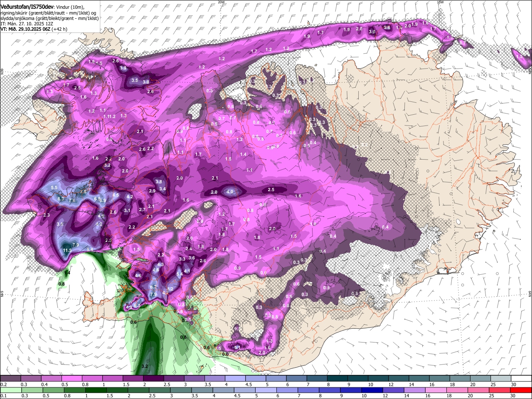Screen dimensions: 532x399
Task: Select the medium green 0.5 swatch in the lower legend
Action: [54, 390]
